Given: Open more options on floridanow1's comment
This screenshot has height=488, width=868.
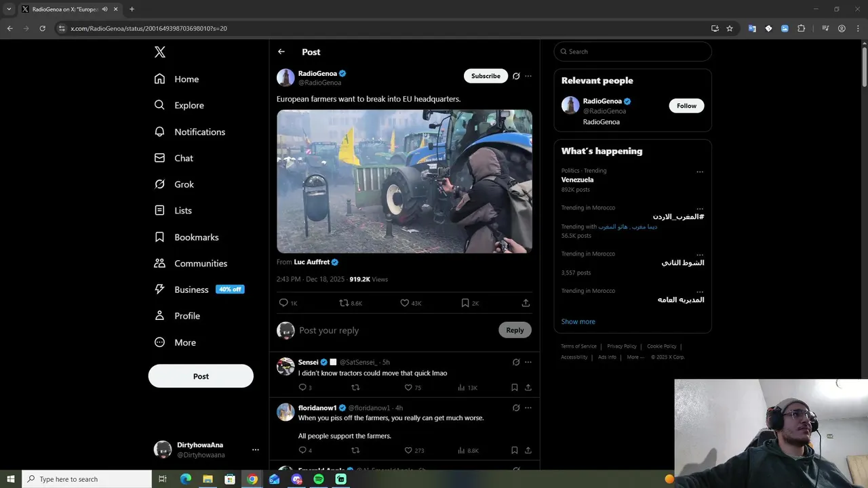Looking at the screenshot, I should tap(528, 407).
